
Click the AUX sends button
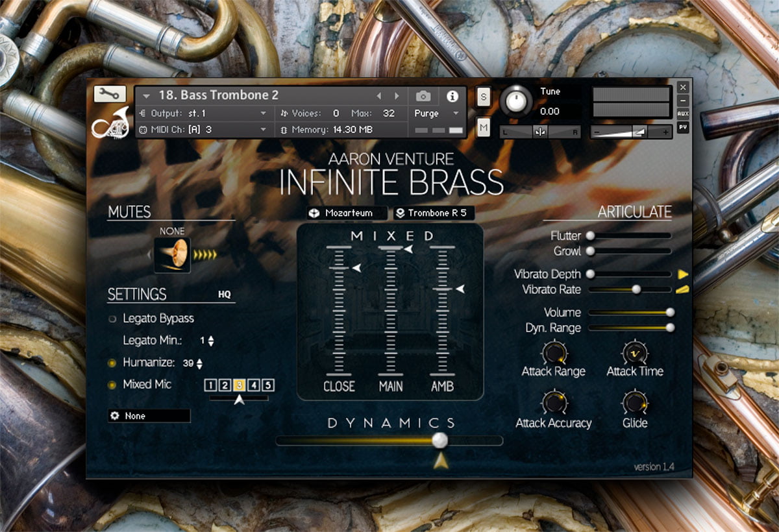[x=683, y=114]
